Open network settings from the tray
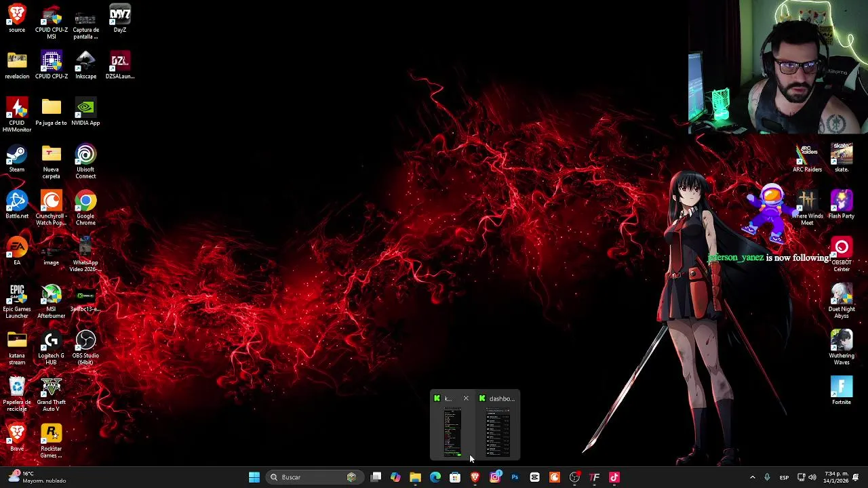This screenshot has height=488, width=868. pyautogui.click(x=801, y=477)
